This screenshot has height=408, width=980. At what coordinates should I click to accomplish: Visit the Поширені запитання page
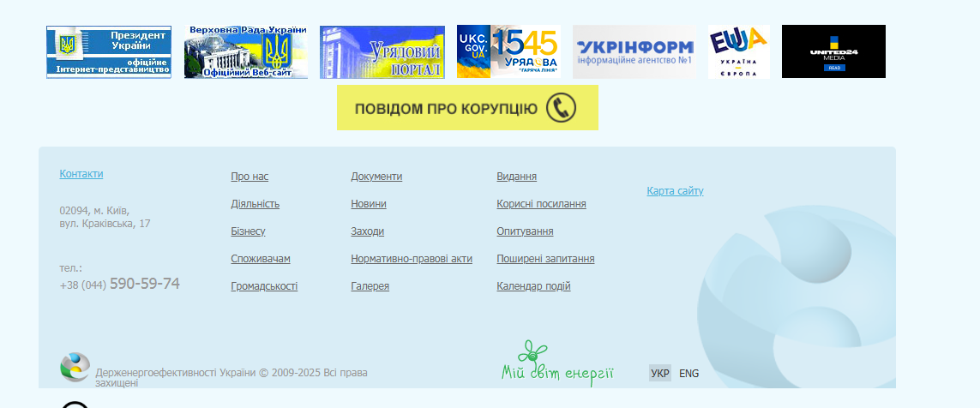[x=545, y=259]
